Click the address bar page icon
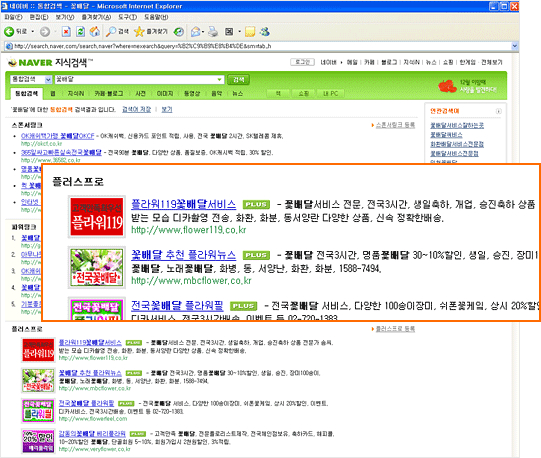The image size is (541, 458). 9,46
